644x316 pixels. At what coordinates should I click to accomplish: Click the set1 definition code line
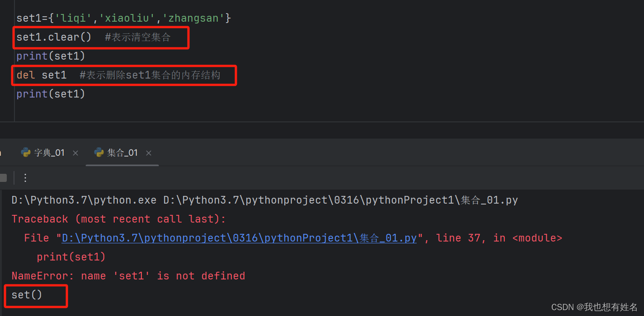point(124,19)
